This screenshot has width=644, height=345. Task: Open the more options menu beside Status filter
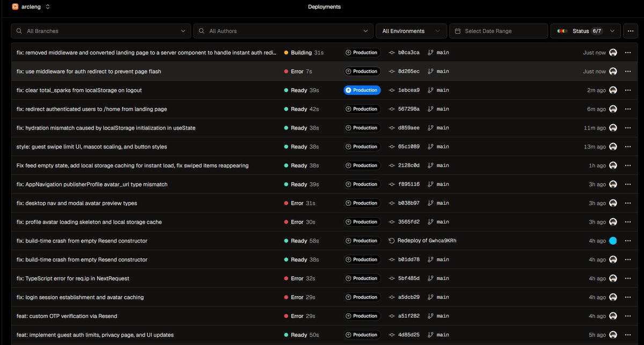(x=630, y=31)
